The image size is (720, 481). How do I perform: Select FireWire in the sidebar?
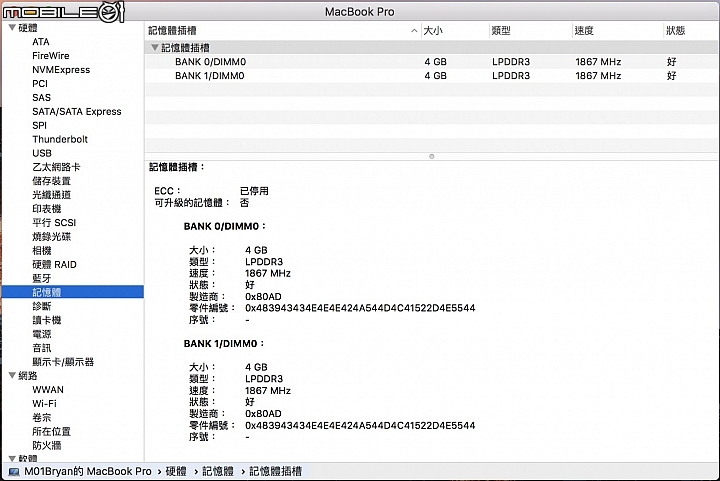(51, 56)
